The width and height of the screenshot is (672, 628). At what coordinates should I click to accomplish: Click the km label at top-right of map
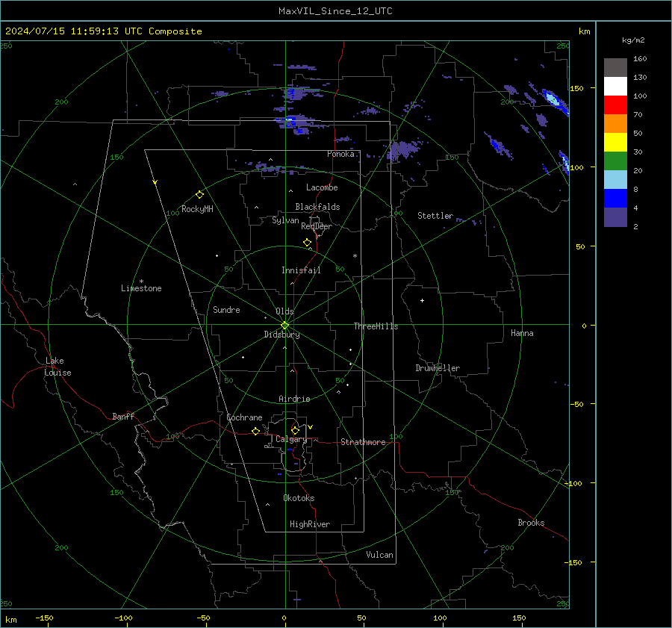584,31
